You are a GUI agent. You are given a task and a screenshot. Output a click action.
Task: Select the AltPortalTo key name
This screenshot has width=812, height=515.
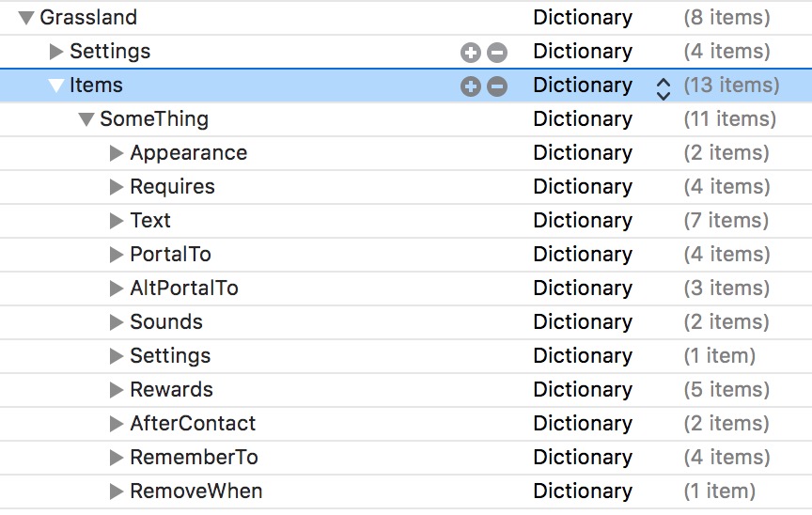[183, 288]
